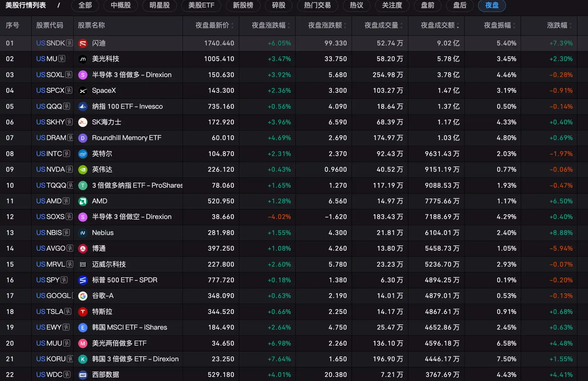Click the 美股行情列表 breadcrumb title
The height and width of the screenshot is (381, 588).
[26, 5]
